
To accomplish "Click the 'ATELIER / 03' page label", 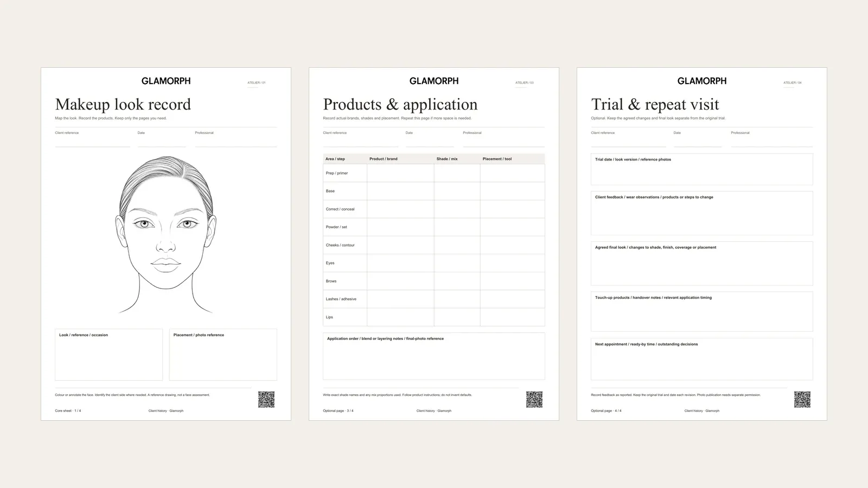I will pos(525,83).
